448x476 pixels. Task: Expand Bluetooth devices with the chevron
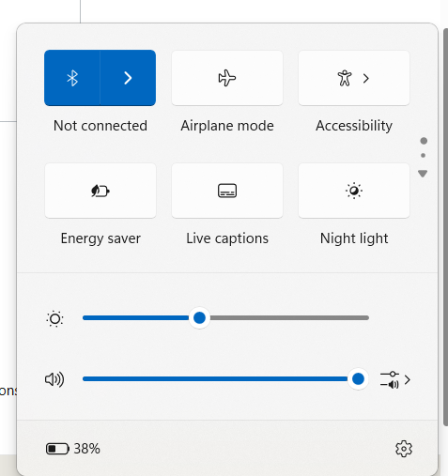tap(128, 78)
